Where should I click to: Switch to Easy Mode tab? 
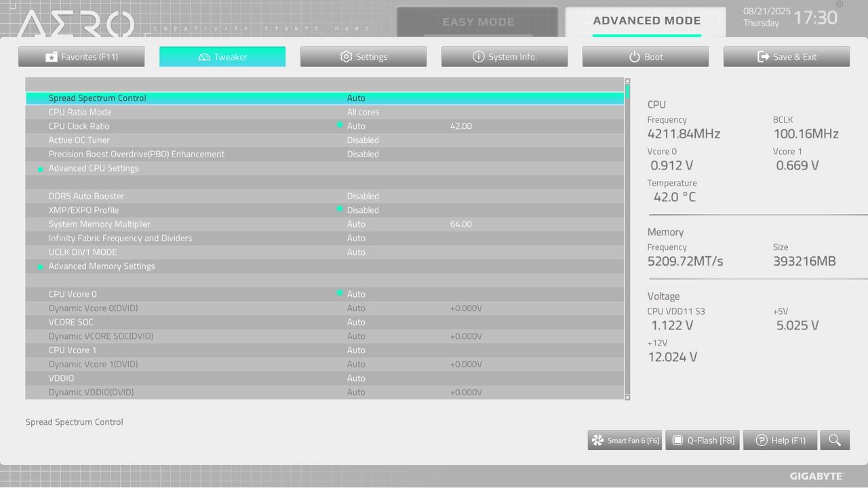(x=478, y=21)
